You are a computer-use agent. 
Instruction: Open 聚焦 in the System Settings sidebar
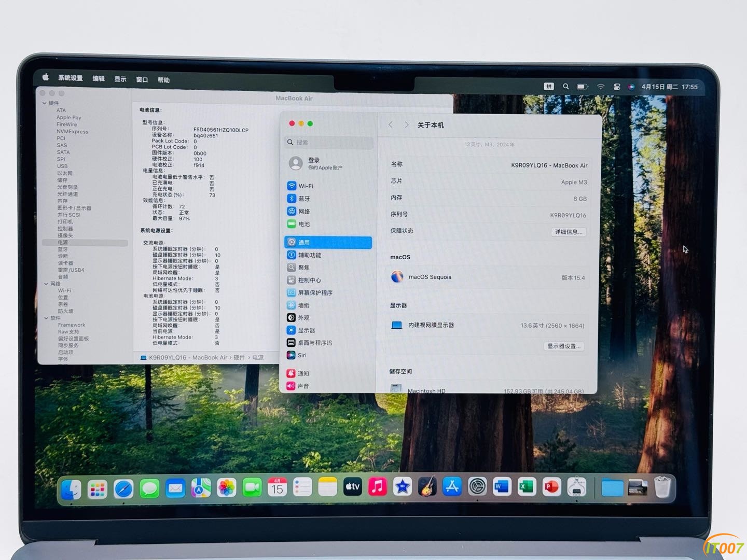(328, 268)
